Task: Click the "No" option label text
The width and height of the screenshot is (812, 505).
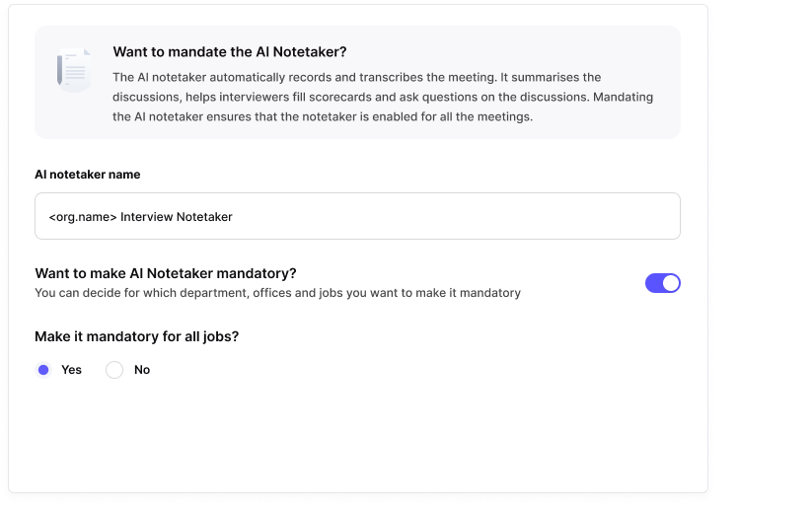Action: click(142, 370)
